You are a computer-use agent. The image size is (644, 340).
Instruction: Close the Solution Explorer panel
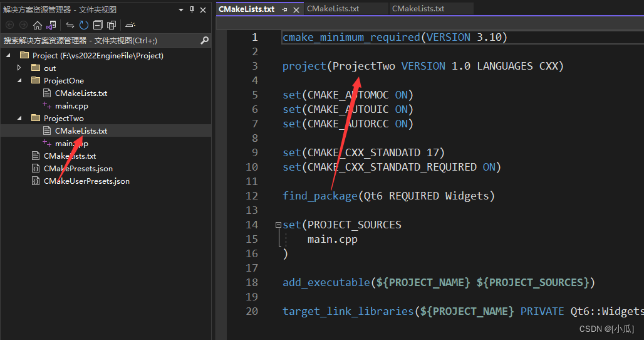click(203, 10)
